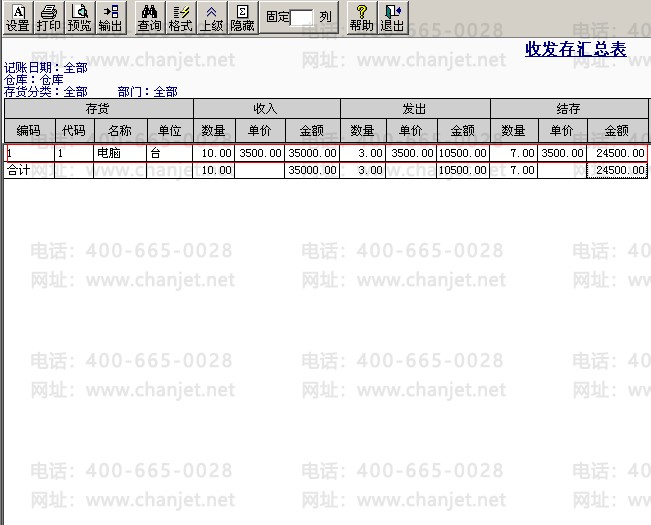Click 退出 to exit the report
651x525 pixels.
click(393, 18)
